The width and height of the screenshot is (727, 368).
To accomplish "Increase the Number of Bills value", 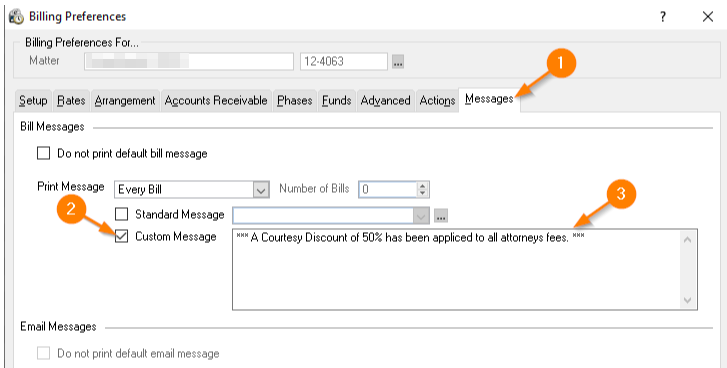I will (x=422, y=185).
